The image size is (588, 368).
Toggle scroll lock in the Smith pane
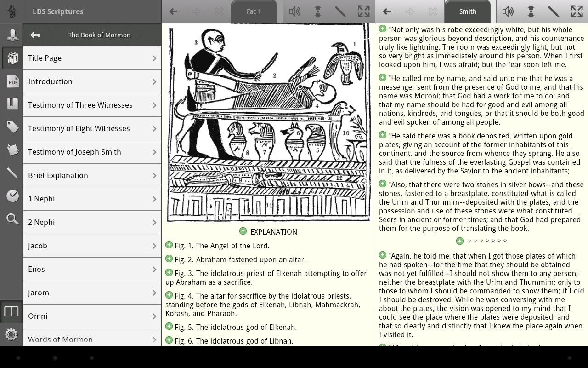pyautogui.click(x=531, y=11)
